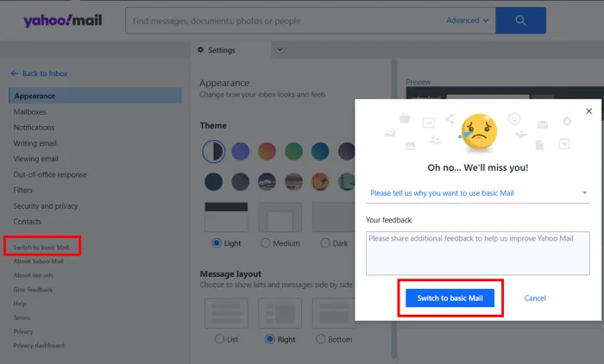This screenshot has height=364, width=604.
Task: Open Mailboxes settings
Action: (29, 112)
